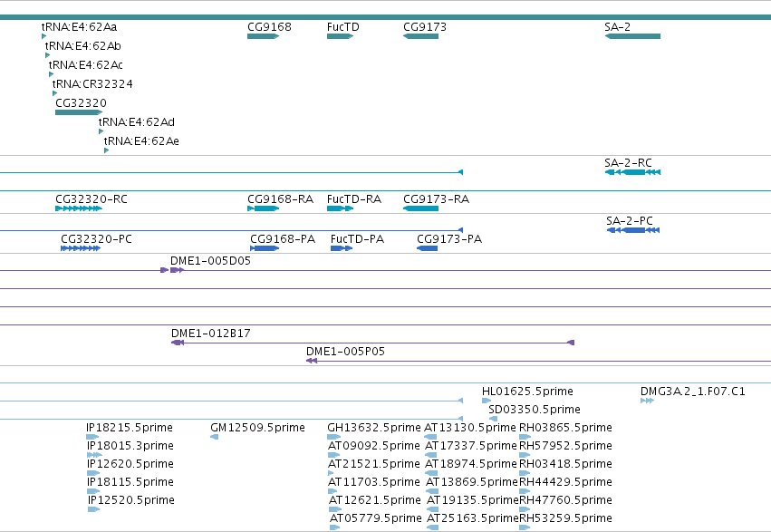Click the FucTD gene label
The image size is (771, 532).
pos(342,27)
